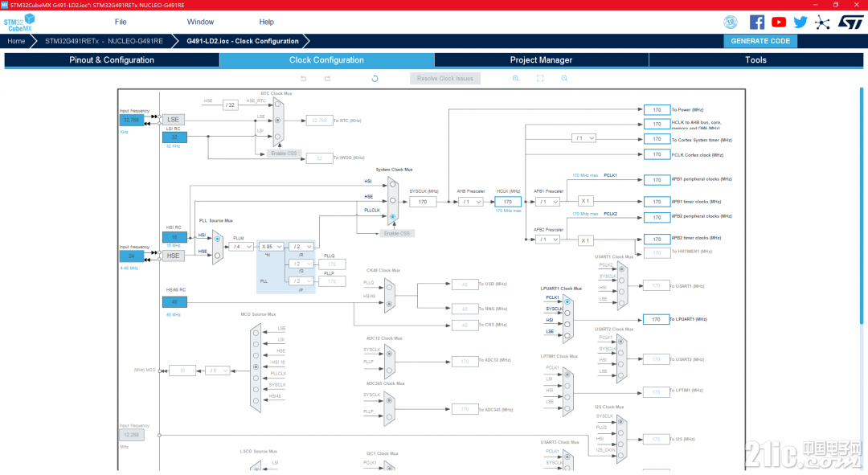Click the ST company logo icon
This screenshot has height=475, width=868.
pos(850,23)
